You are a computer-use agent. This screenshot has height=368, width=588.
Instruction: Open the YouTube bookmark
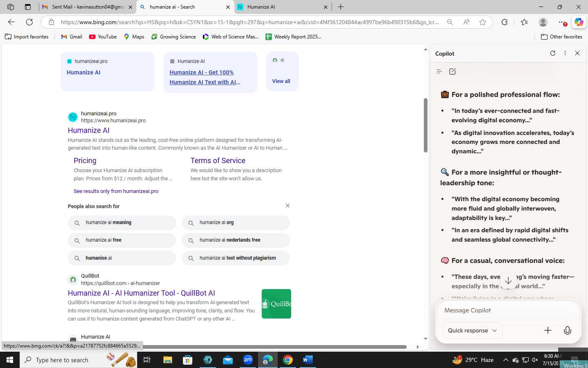click(x=103, y=37)
